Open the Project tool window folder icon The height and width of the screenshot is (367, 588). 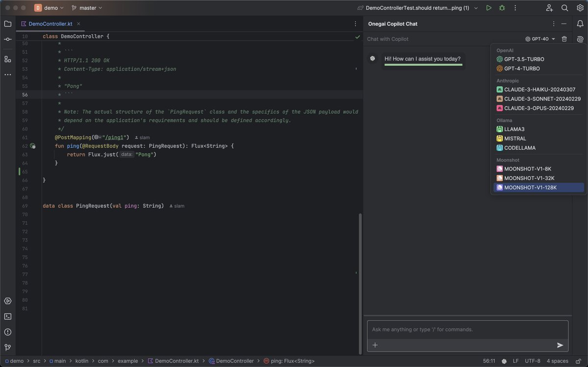tap(7, 24)
